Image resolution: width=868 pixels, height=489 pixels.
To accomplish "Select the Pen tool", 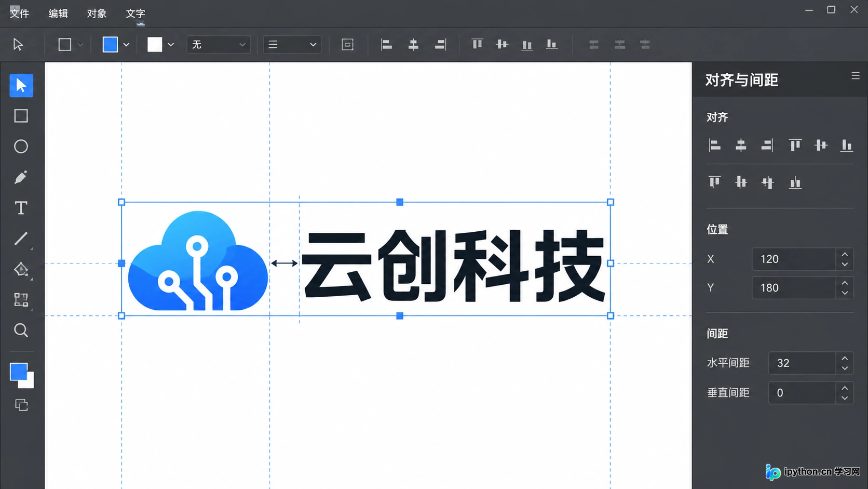I will tap(21, 177).
